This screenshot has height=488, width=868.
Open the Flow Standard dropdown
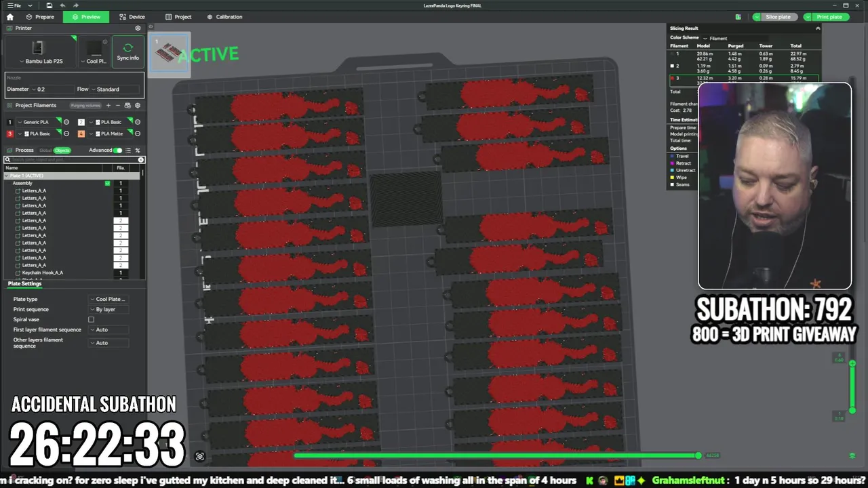point(115,89)
